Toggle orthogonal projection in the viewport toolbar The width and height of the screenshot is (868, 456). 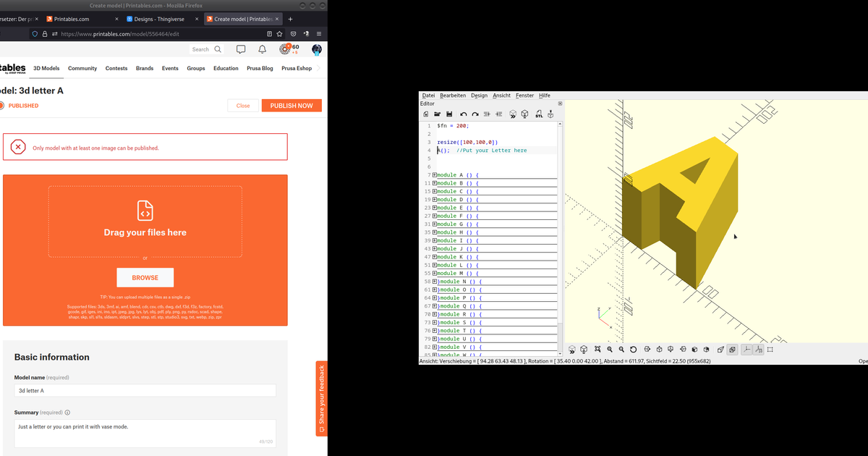pos(732,350)
